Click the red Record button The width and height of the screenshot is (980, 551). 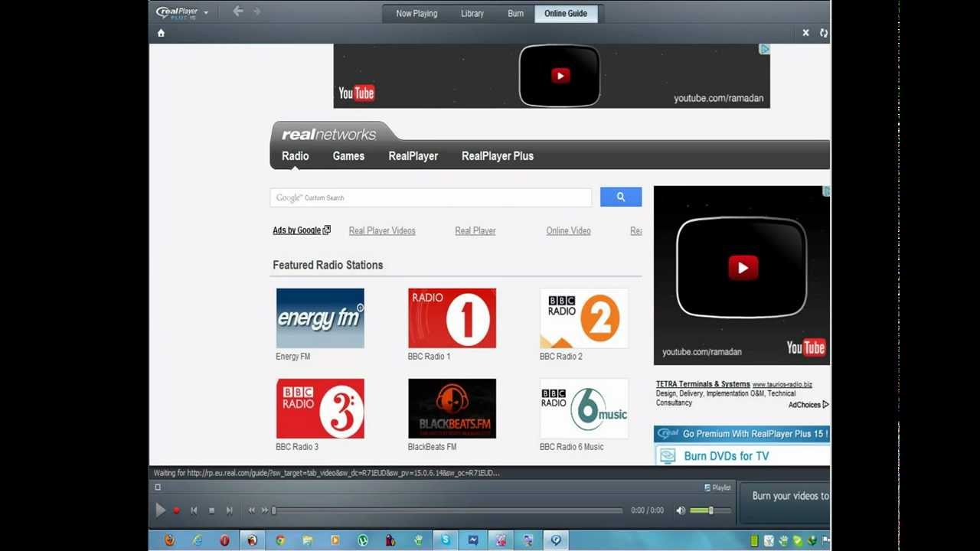point(177,510)
